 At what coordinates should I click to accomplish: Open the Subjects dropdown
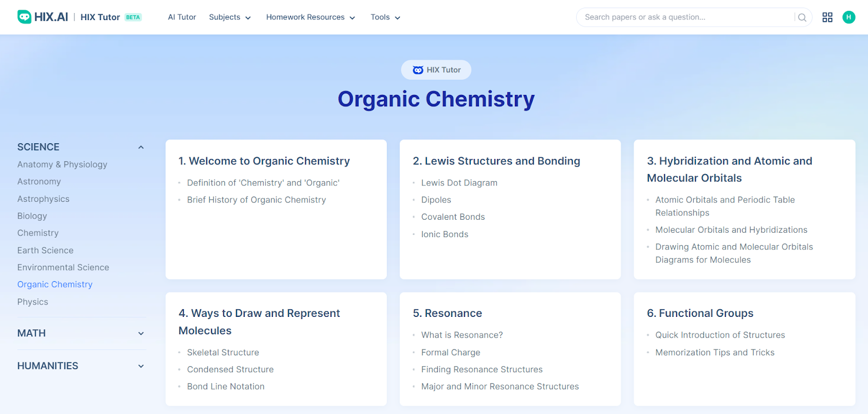tap(230, 17)
